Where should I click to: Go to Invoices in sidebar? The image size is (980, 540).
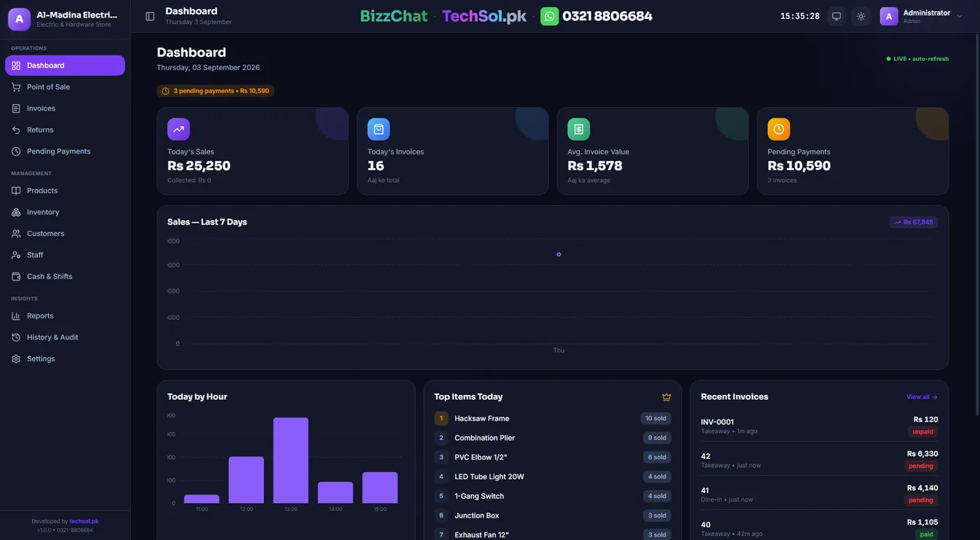tap(65, 109)
